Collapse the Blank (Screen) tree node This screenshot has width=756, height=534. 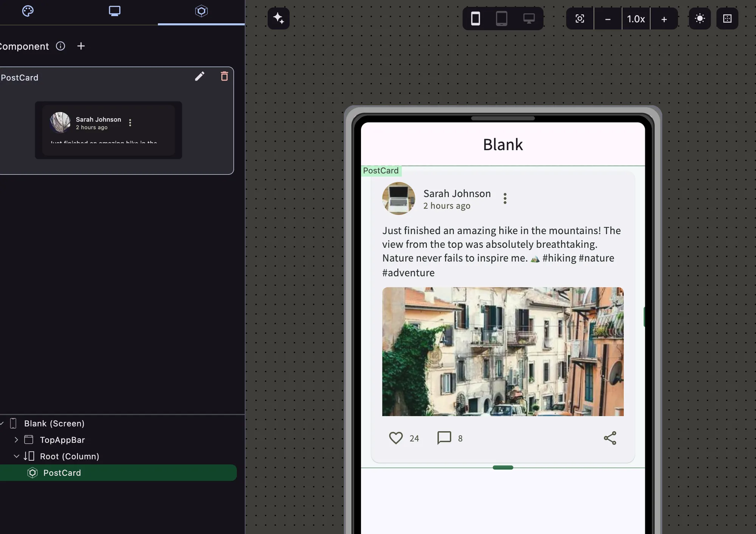click(x=2, y=423)
